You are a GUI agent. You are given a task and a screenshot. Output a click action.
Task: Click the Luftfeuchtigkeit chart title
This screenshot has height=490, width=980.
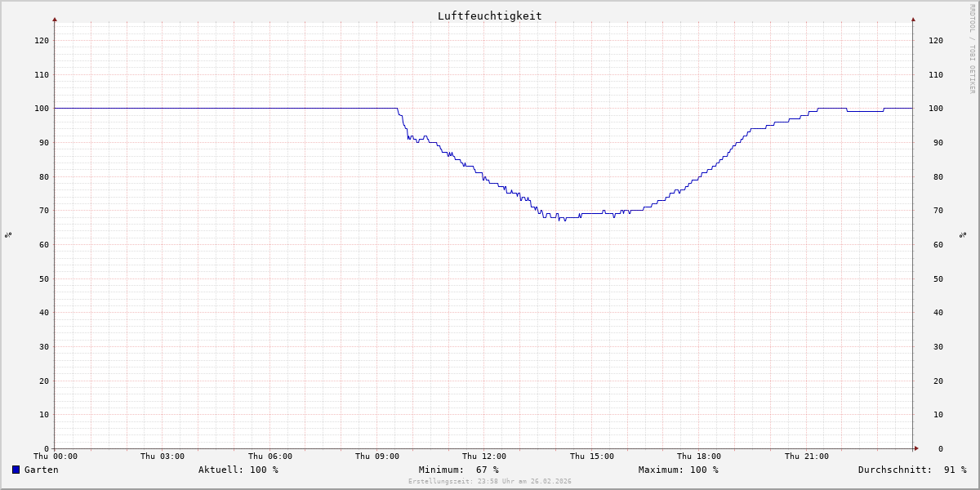pyautogui.click(x=489, y=16)
